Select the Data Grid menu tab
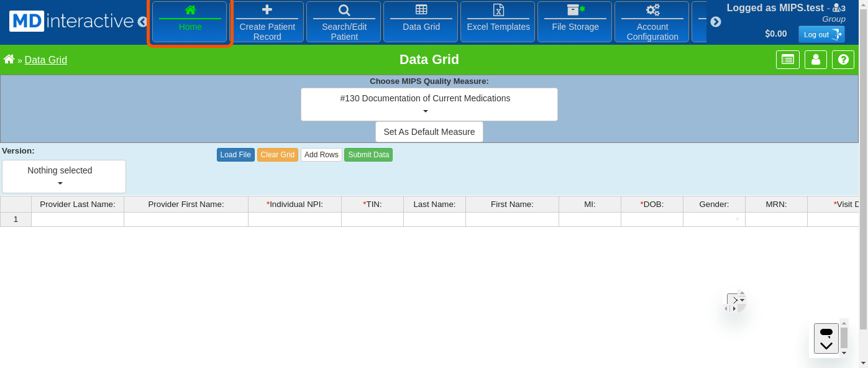Screen dimensions: 868x368 pyautogui.click(x=421, y=22)
